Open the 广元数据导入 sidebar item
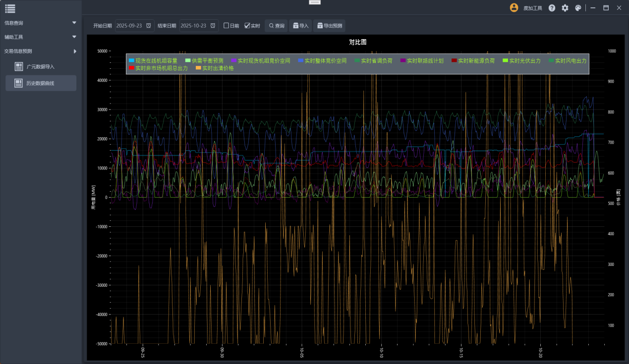Screen dimensions: 629x364 pos(41,66)
